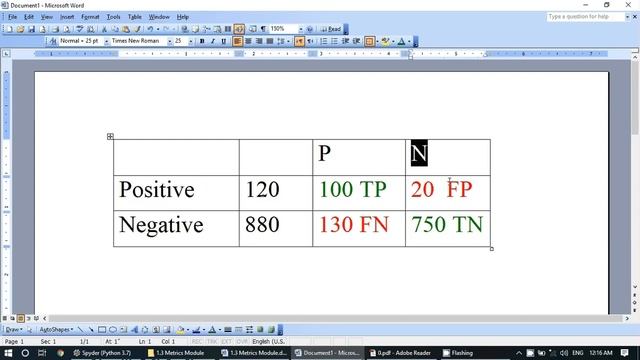Increase paragraph indent
Viewport: 640px width, 360px height.
tap(356, 41)
